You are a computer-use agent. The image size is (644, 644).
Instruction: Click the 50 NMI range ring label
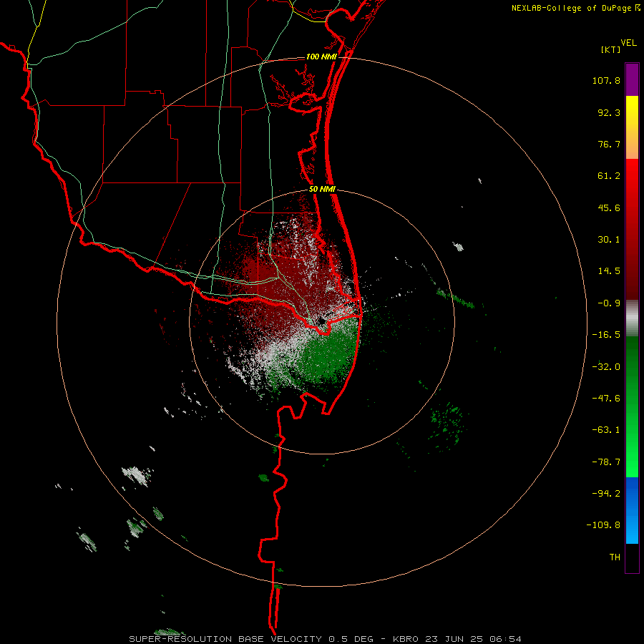click(x=322, y=190)
